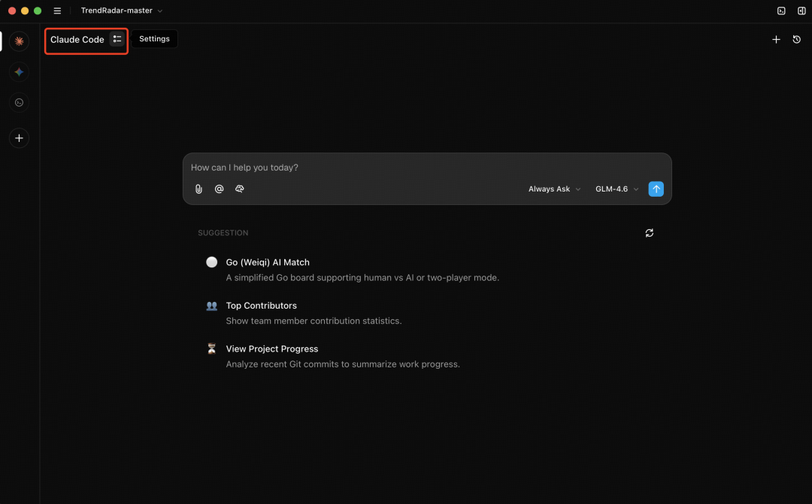Open Claude Code settings list icon
812x504 pixels.
coord(117,39)
